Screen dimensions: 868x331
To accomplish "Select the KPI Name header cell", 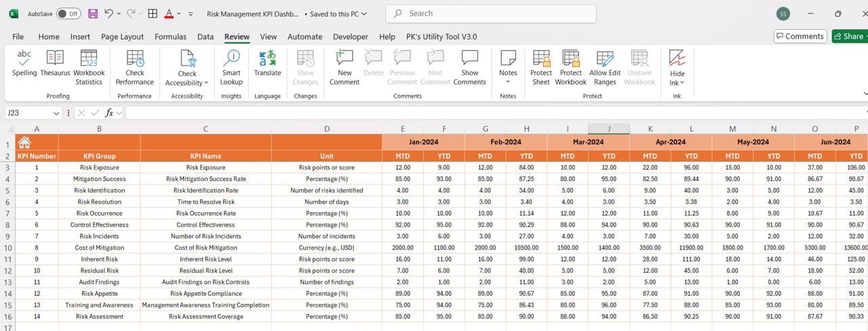I will point(205,156).
